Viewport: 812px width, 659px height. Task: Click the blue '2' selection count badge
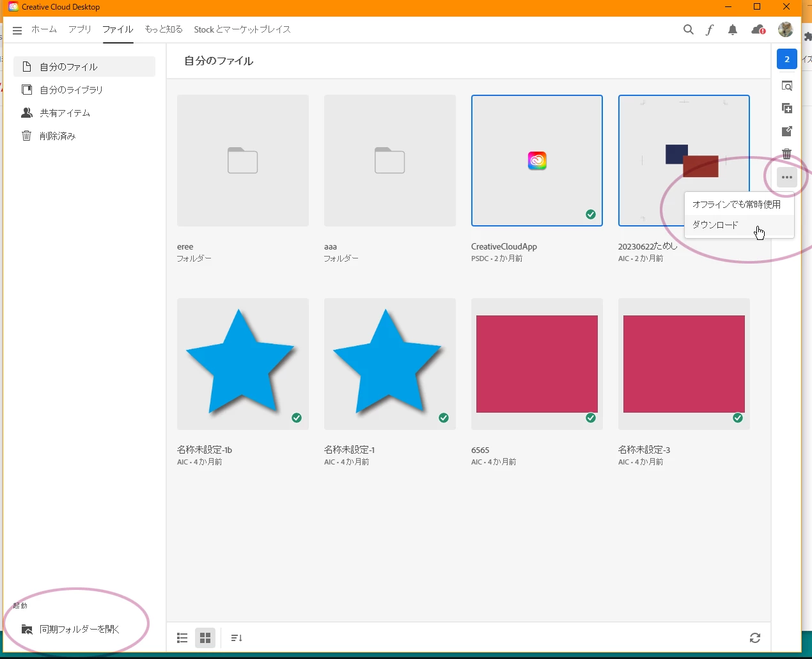pos(787,59)
